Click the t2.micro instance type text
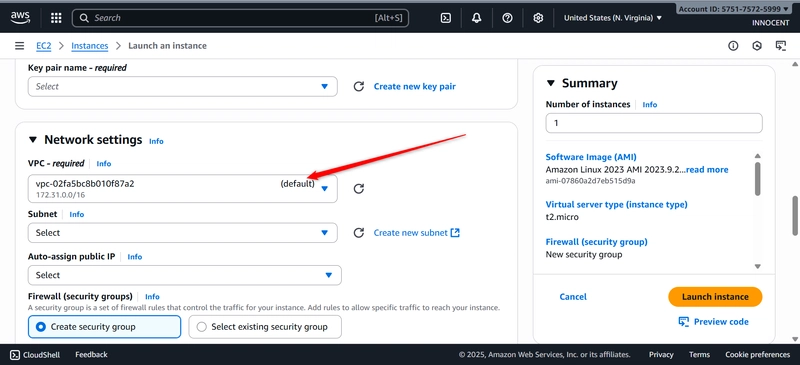The width and height of the screenshot is (800, 365). point(562,217)
